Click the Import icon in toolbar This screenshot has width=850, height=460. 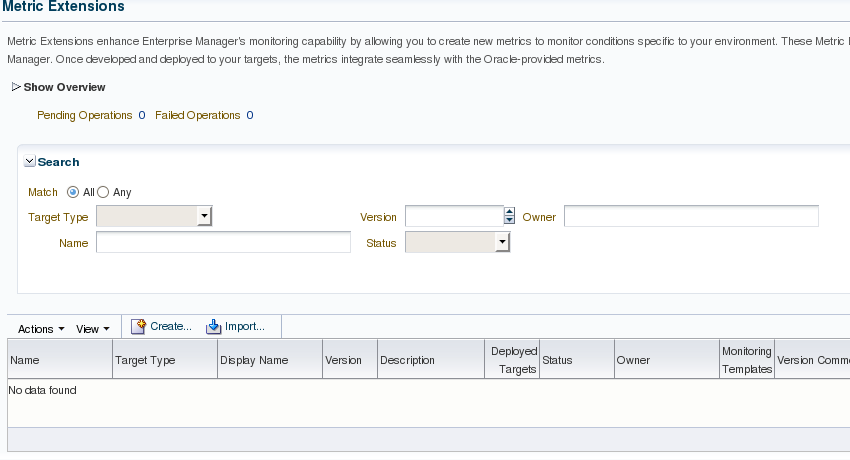213,327
